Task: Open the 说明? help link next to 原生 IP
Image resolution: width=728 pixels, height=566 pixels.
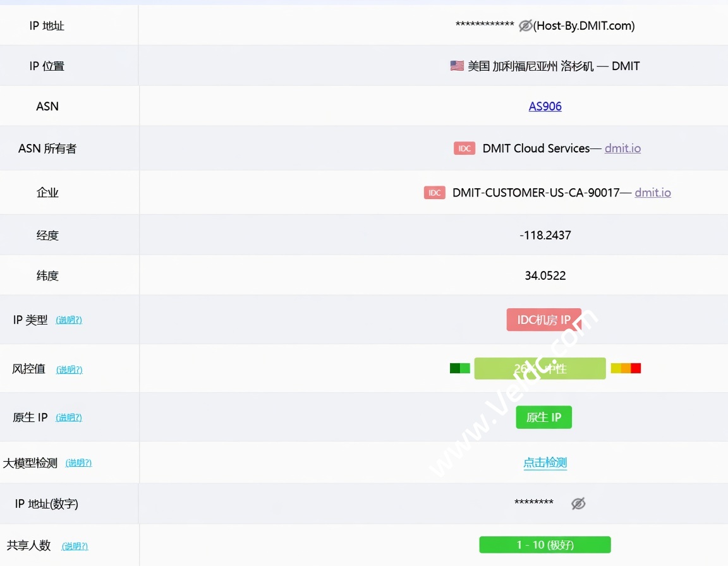Action: (x=69, y=418)
